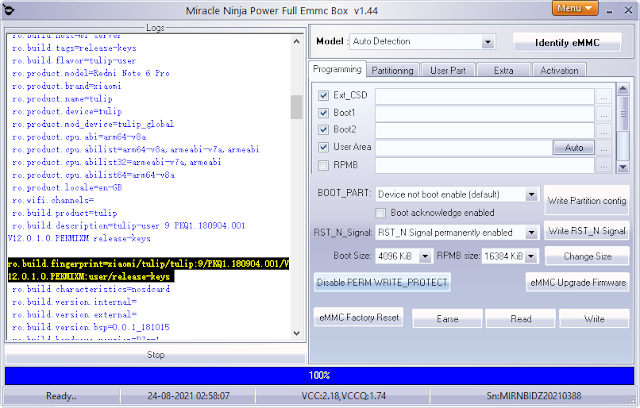
Task: Click the highlighted ro.build.fingerprint log line
Action: tap(148, 270)
